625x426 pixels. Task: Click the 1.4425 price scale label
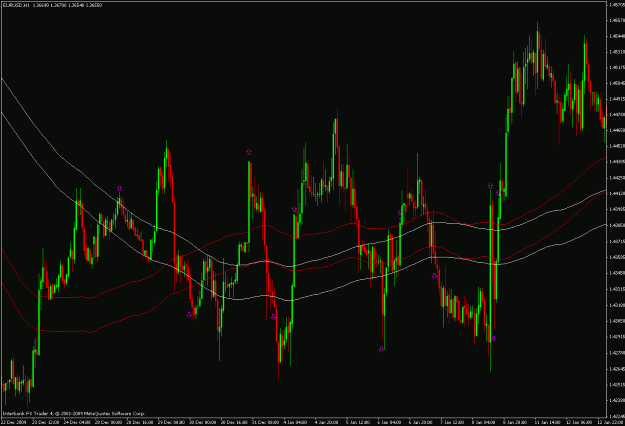click(x=617, y=178)
